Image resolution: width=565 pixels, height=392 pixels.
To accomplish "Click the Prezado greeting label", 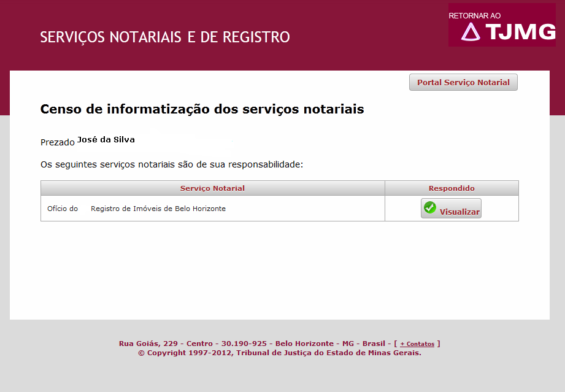I will [x=57, y=142].
